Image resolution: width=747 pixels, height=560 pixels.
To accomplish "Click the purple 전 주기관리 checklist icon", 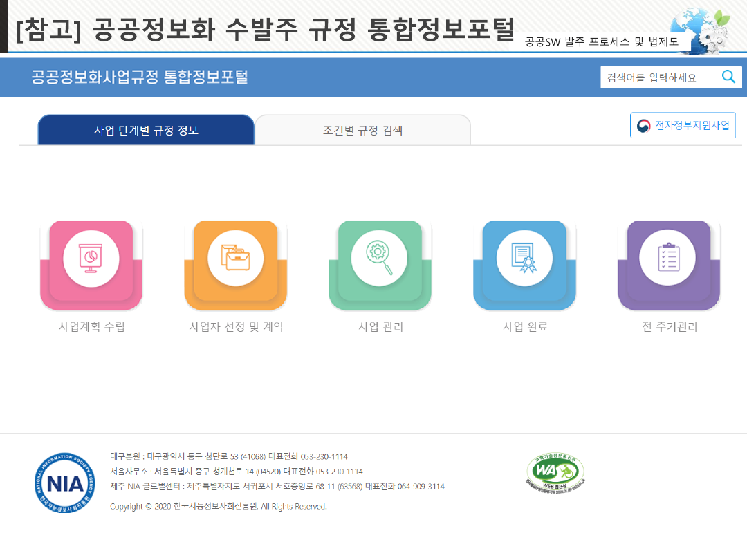I will [x=668, y=257].
